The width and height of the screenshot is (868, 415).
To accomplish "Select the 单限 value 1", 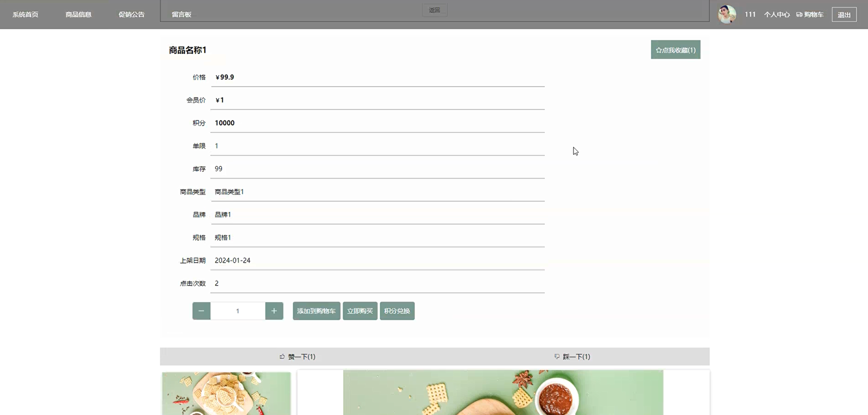I will [x=217, y=146].
